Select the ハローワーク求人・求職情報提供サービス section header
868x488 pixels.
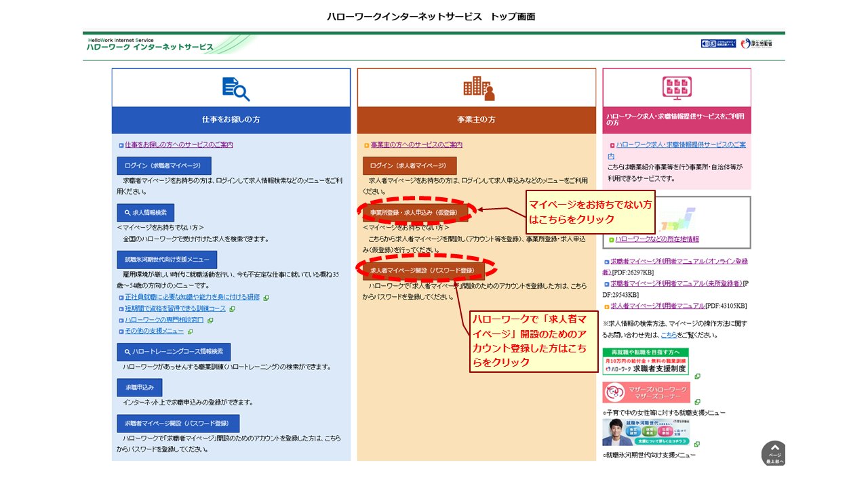(x=677, y=119)
